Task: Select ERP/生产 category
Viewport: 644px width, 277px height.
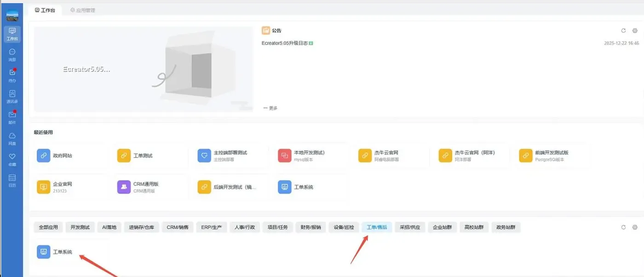Action: (212, 227)
